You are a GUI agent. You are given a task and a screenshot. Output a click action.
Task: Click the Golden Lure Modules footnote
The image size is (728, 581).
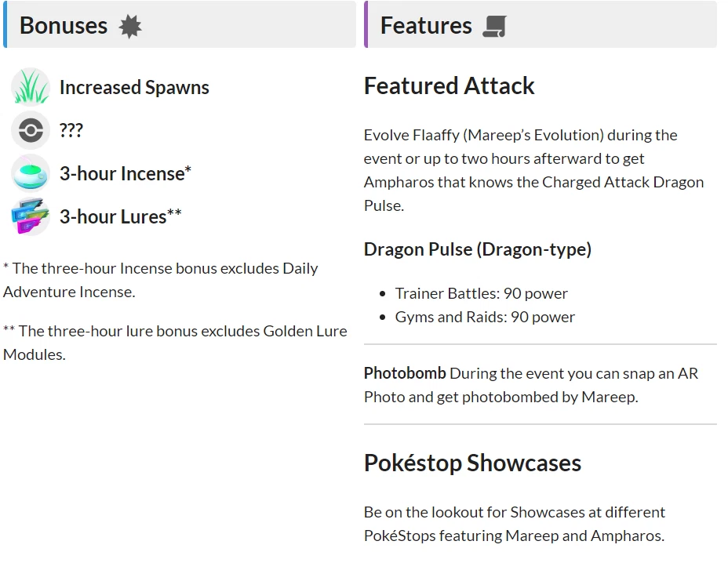(x=175, y=343)
